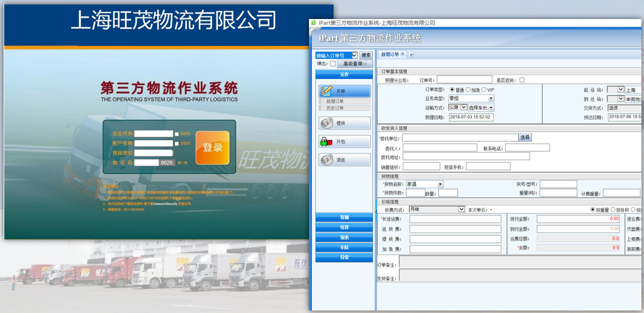Click the 订单备注 text area
Viewport: 644px width, 313px height.
click(x=521, y=262)
